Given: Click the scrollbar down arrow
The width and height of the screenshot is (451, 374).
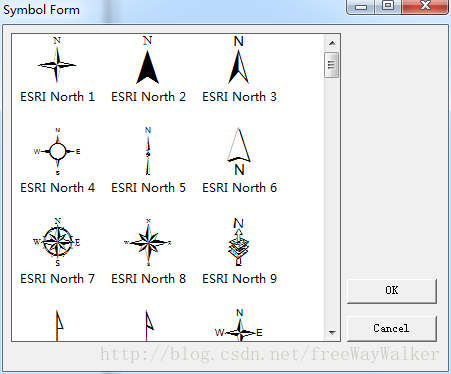Looking at the screenshot, I should click(x=332, y=332).
